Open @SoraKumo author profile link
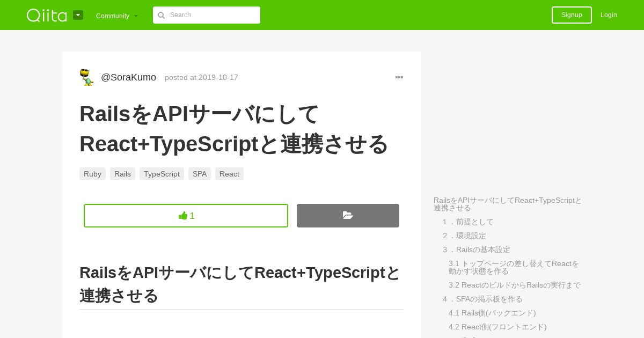The height and width of the screenshot is (338, 644). (128, 77)
